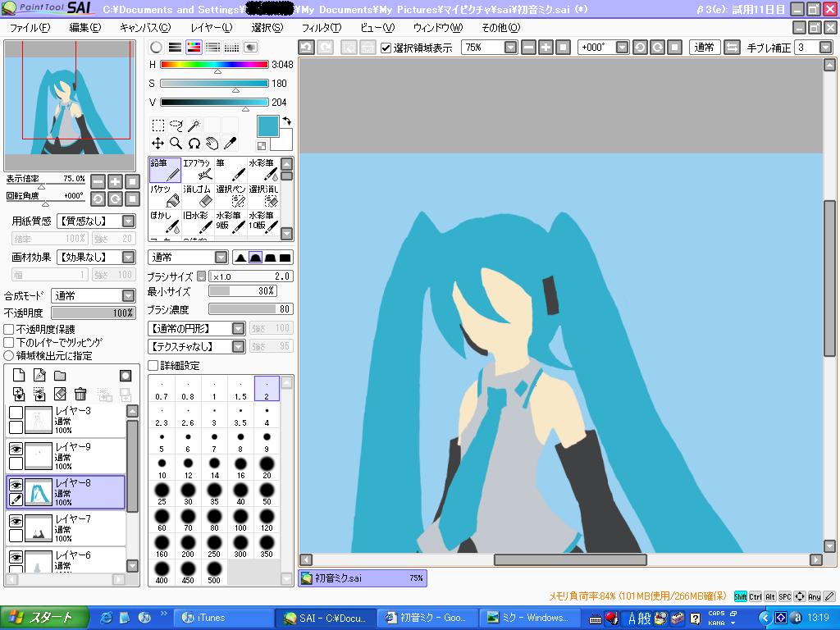The image size is (840, 630).
Task: Hide レイヤー9 with its eye icon
Action: click(x=16, y=449)
